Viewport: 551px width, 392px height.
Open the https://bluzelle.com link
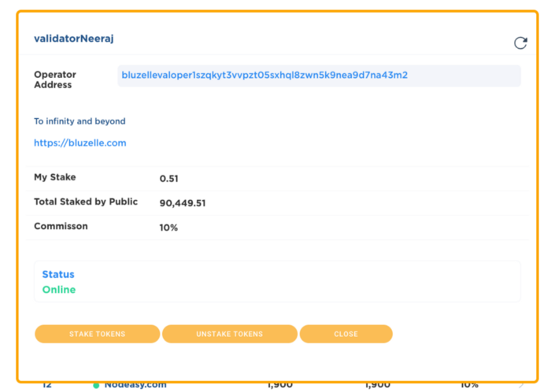click(80, 143)
